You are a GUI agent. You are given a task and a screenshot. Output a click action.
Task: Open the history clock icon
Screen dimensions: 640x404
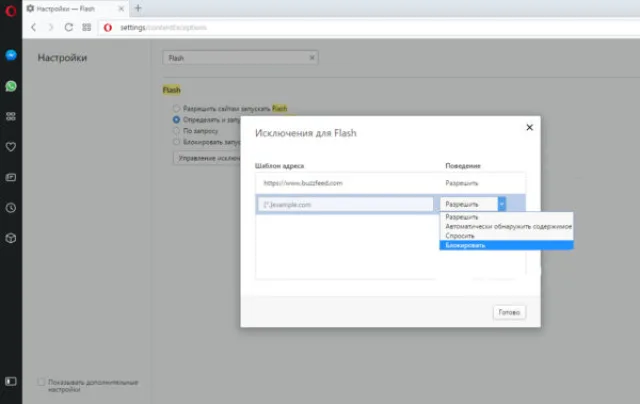point(11,208)
